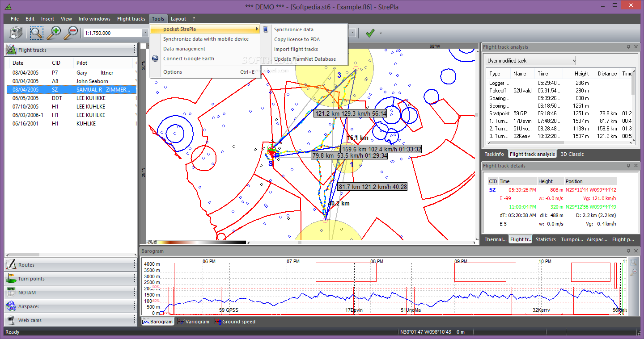This screenshot has height=339, width=644.
Task: Select the zoom window magnifier tool
Action: [36, 33]
